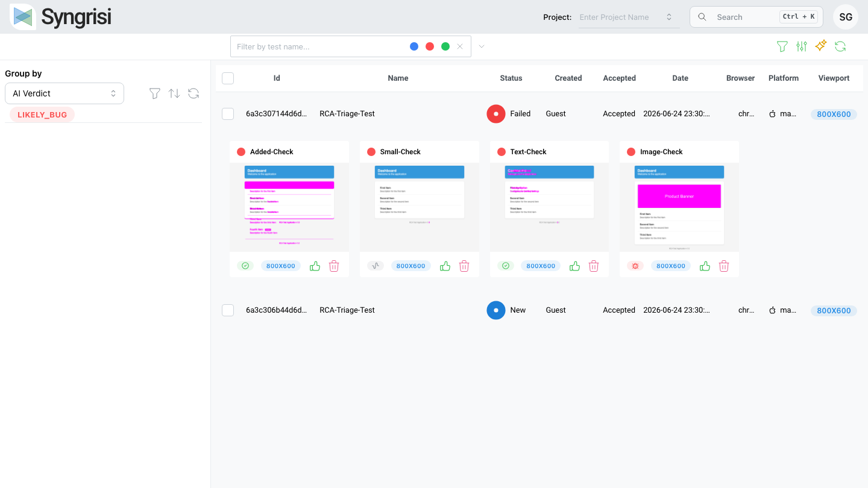Sort by the Browser column header
The image size is (868, 488).
[741, 78]
